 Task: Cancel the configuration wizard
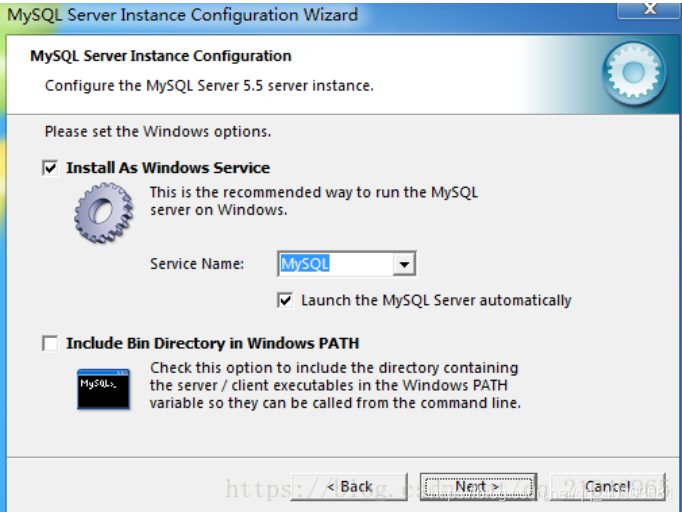[x=608, y=486]
